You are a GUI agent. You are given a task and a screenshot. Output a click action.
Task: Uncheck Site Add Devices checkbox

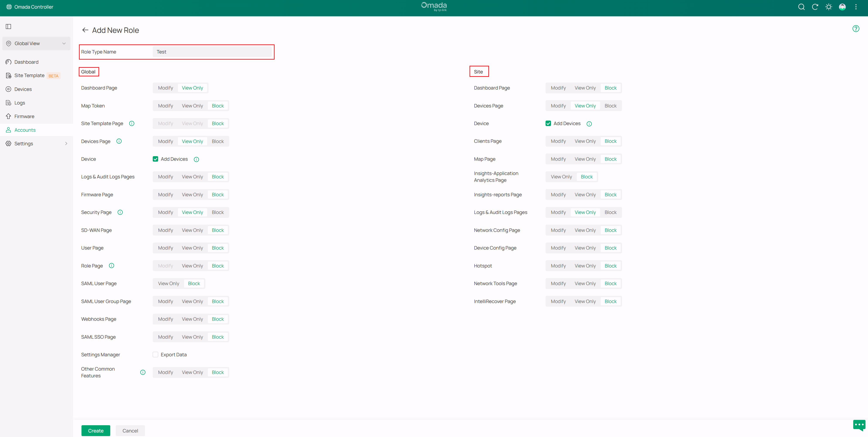pyautogui.click(x=548, y=124)
